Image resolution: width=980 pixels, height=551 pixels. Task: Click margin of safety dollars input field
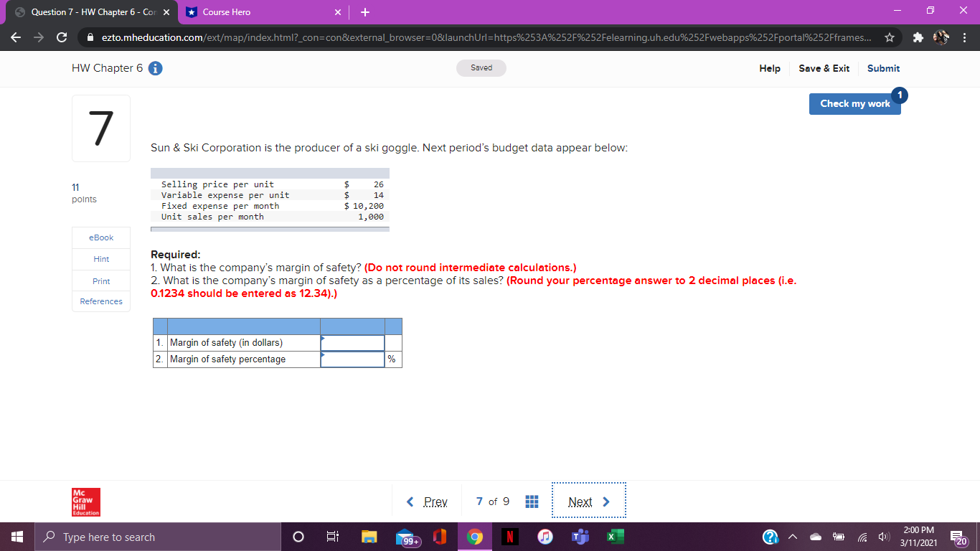pyautogui.click(x=352, y=343)
